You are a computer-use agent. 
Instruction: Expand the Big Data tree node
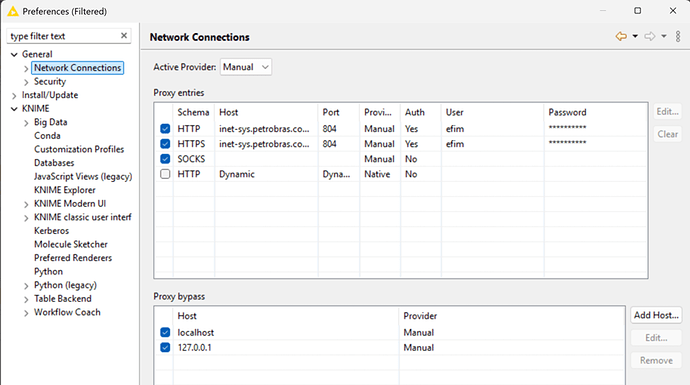(x=26, y=123)
